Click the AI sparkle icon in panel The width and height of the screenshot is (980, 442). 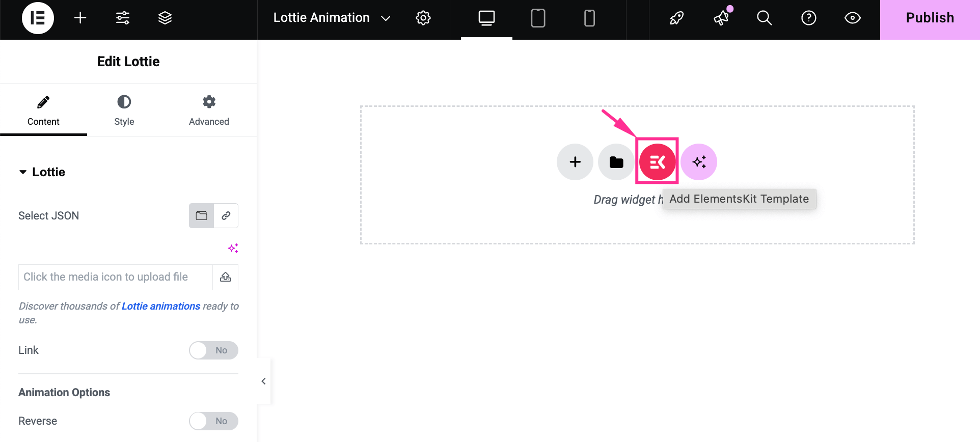233,248
